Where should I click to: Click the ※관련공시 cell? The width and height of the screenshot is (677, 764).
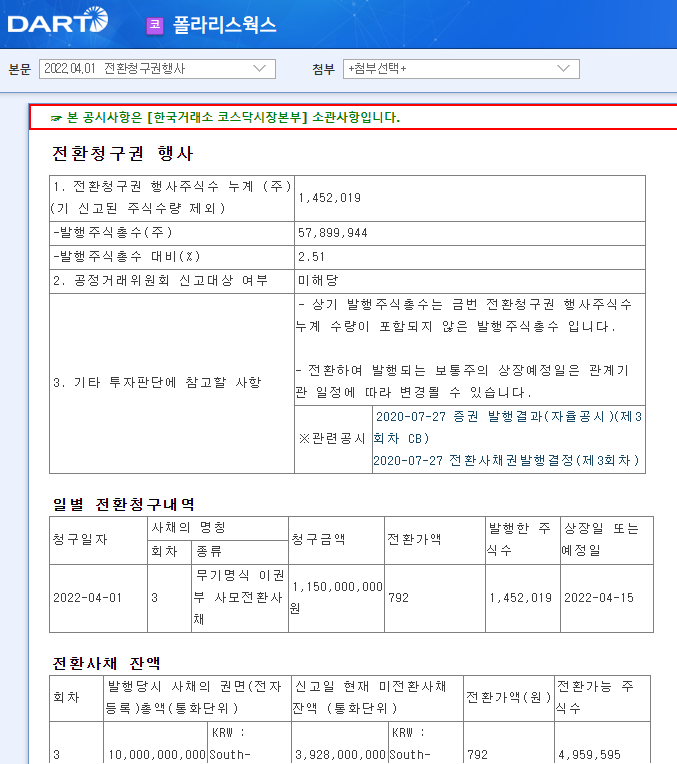tap(332, 439)
